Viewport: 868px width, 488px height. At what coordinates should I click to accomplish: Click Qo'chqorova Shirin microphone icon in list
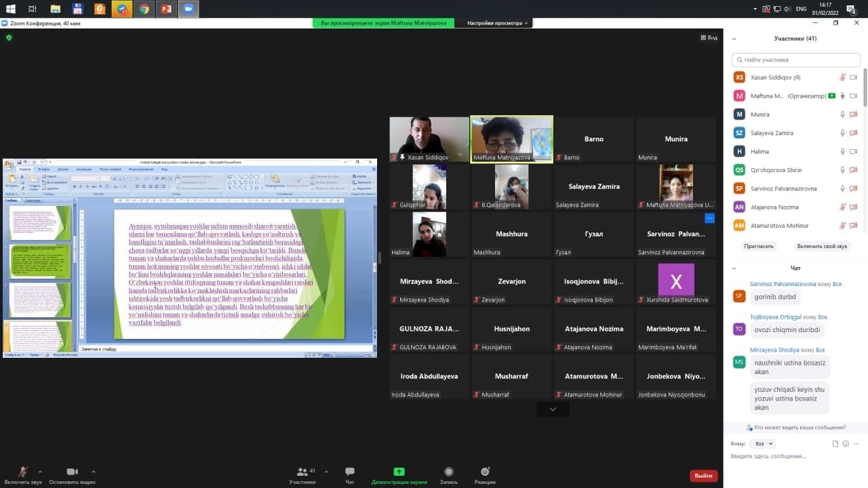pos(843,170)
